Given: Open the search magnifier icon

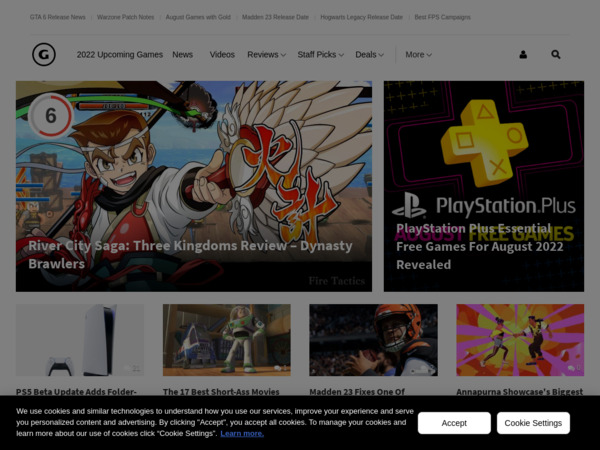Looking at the screenshot, I should pyautogui.click(x=556, y=55).
